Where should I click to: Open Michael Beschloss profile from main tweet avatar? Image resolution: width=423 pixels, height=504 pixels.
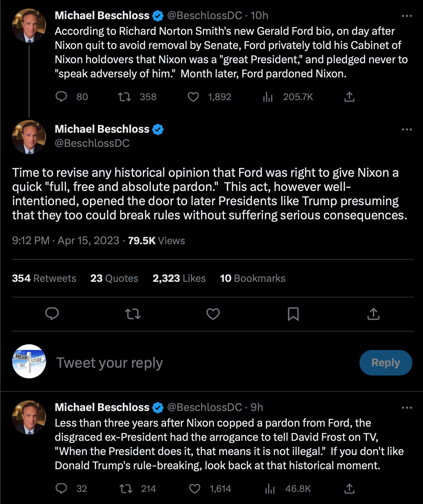(x=29, y=137)
